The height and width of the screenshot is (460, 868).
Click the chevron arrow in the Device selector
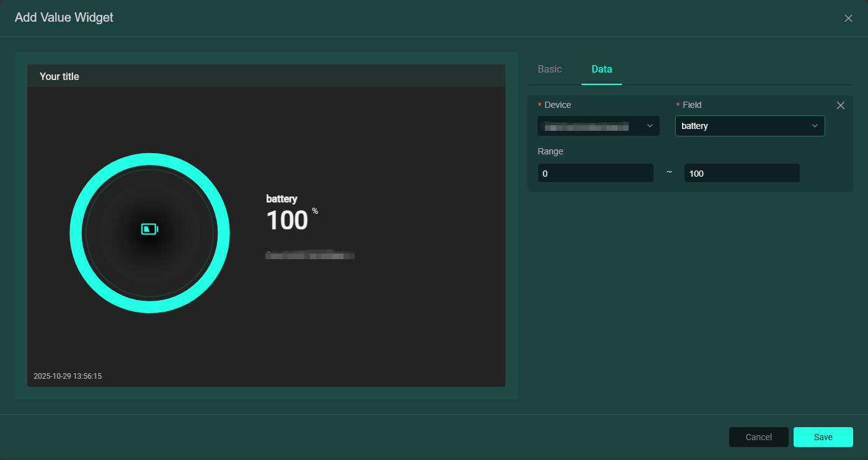click(x=650, y=126)
